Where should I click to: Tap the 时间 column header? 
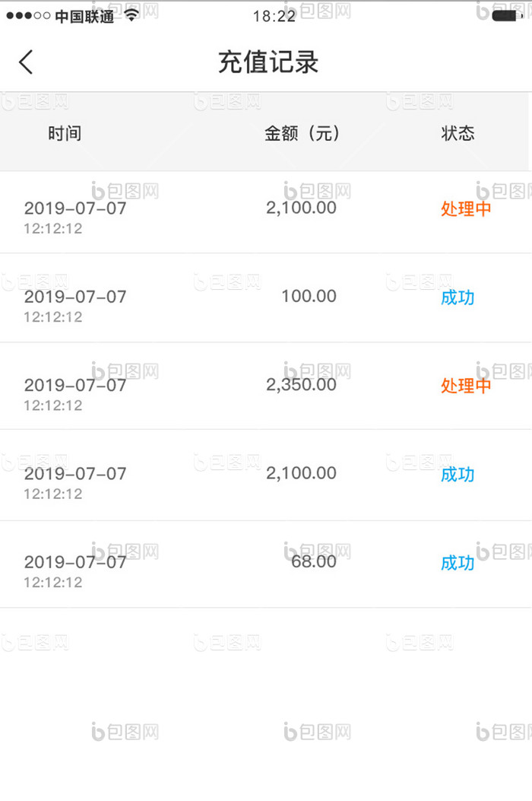click(x=65, y=134)
